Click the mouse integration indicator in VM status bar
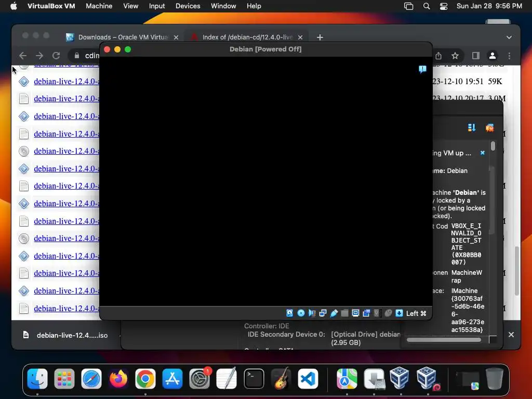 click(388, 313)
